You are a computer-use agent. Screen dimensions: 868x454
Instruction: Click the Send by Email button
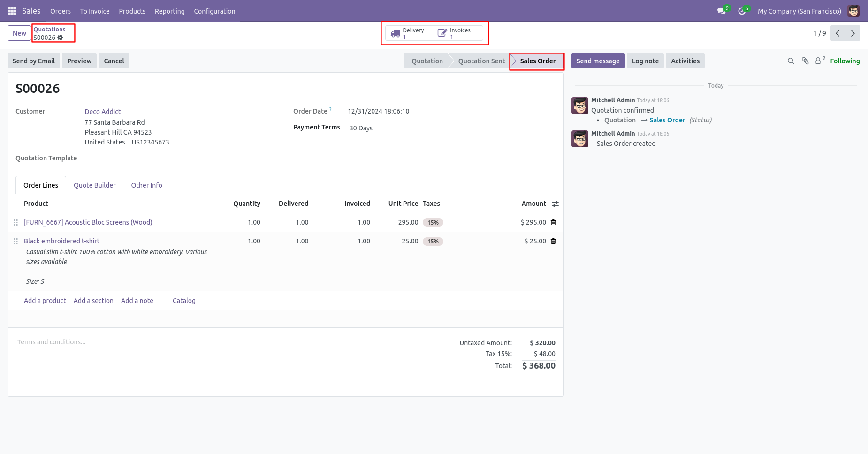coord(34,61)
